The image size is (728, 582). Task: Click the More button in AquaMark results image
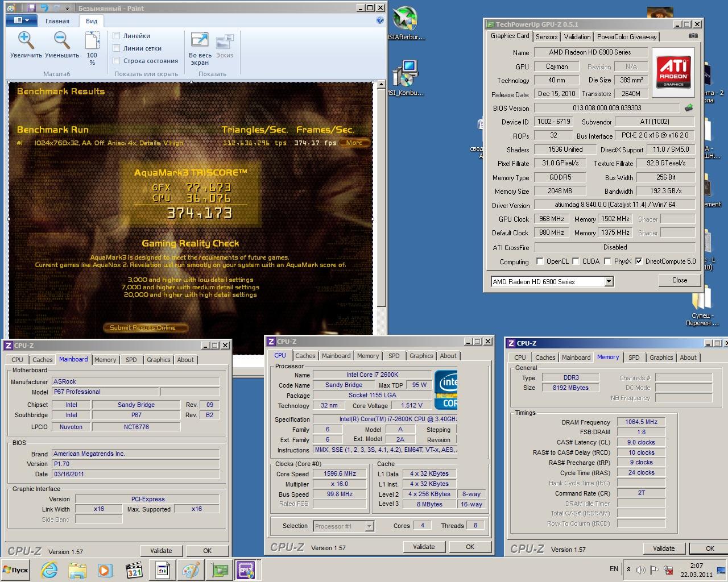[354, 143]
